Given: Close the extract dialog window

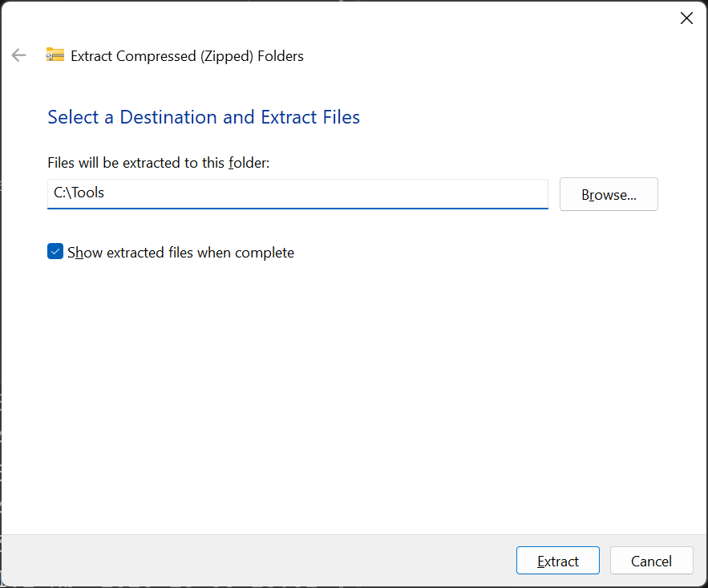Looking at the screenshot, I should point(686,18).
